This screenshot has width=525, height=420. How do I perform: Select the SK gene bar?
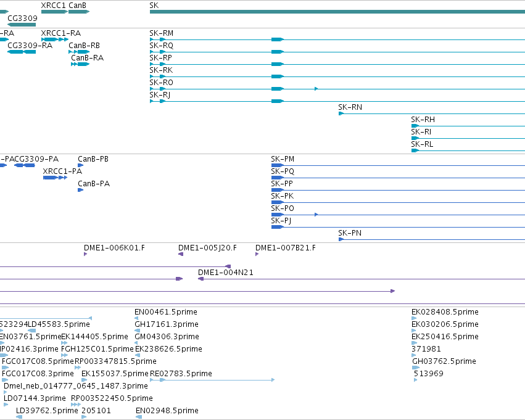click(337, 12)
